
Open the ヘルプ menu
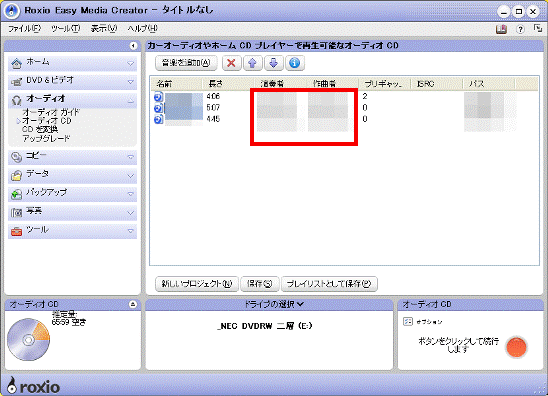[142, 29]
